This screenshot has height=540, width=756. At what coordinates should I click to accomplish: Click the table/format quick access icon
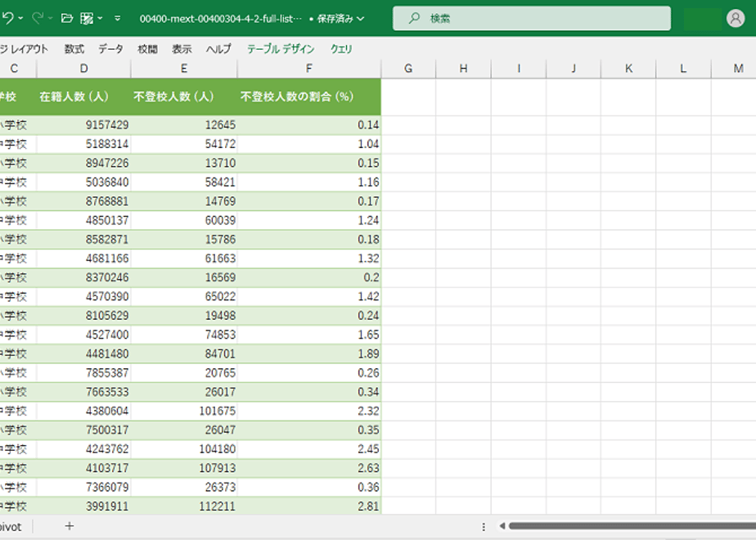(86, 18)
